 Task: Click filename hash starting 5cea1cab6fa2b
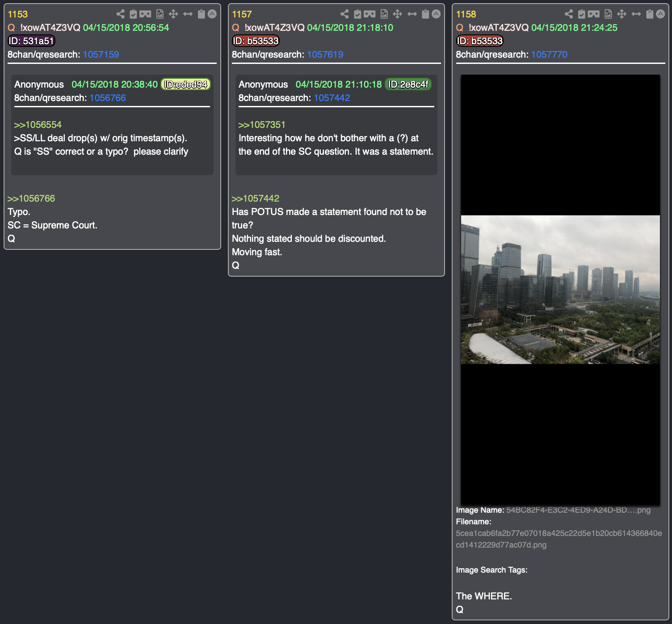pos(559,539)
